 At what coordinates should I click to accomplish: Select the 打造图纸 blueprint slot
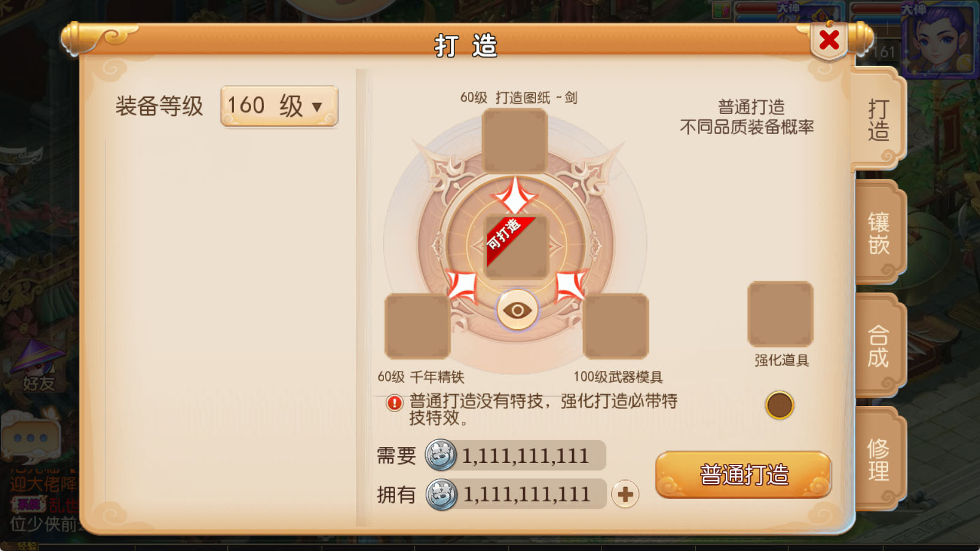click(514, 141)
